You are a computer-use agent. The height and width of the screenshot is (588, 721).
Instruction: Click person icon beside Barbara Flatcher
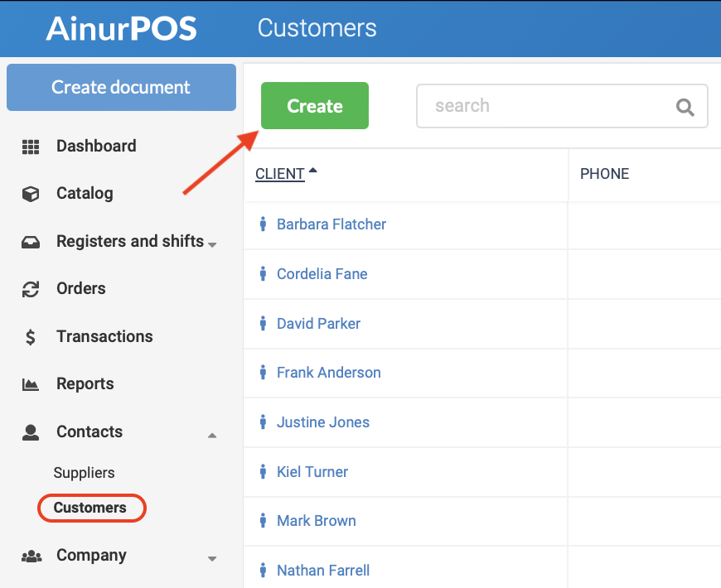coord(263,224)
